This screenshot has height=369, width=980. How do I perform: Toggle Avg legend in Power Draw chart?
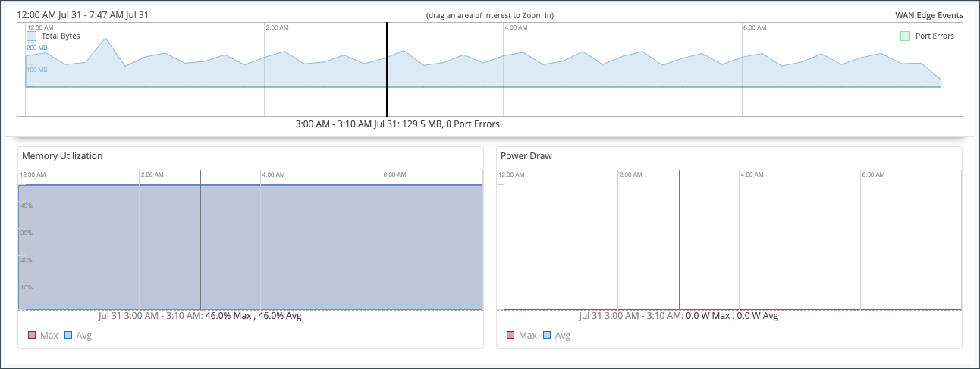tap(548, 335)
